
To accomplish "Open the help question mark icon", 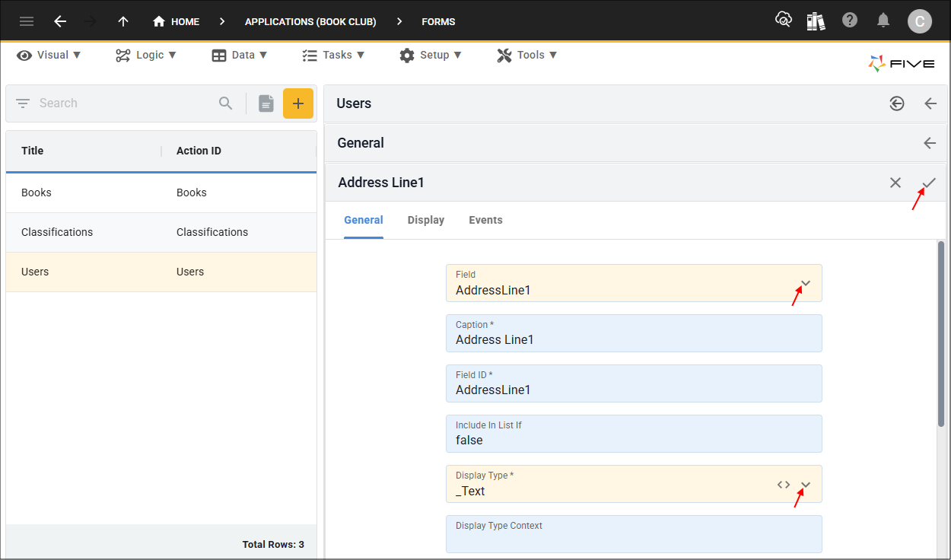I will pyautogui.click(x=850, y=21).
